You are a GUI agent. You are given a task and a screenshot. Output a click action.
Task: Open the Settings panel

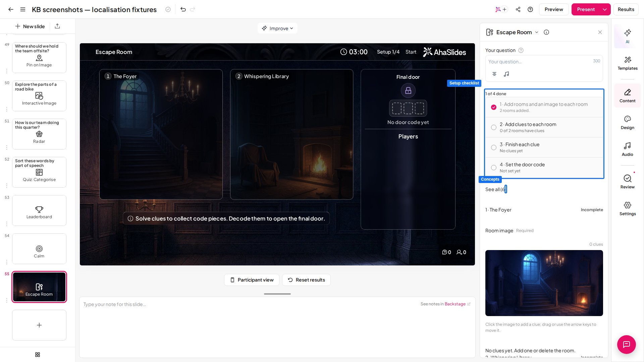coord(627,208)
